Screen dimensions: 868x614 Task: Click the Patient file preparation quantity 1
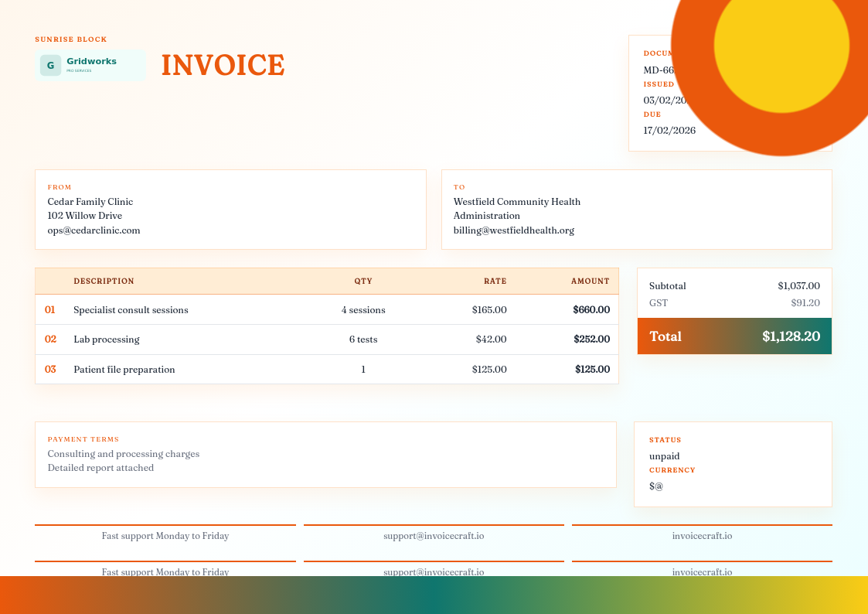363,370
